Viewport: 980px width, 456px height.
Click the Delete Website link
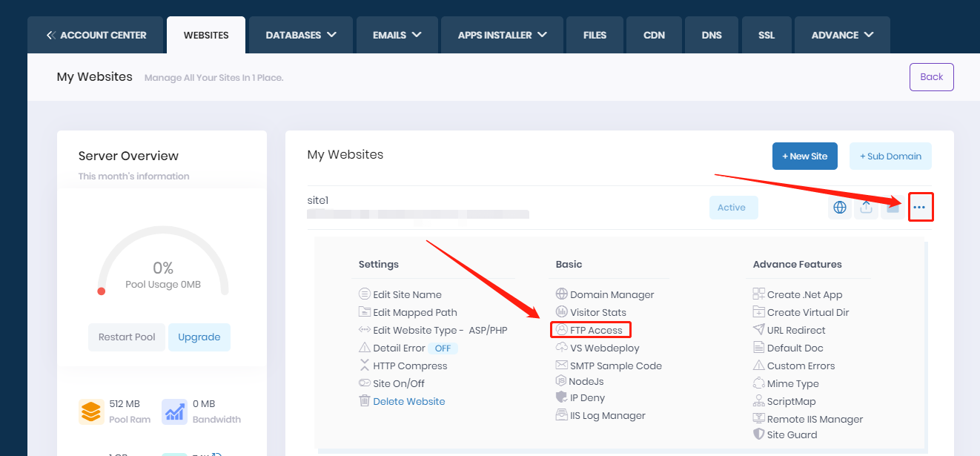point(408,401)
